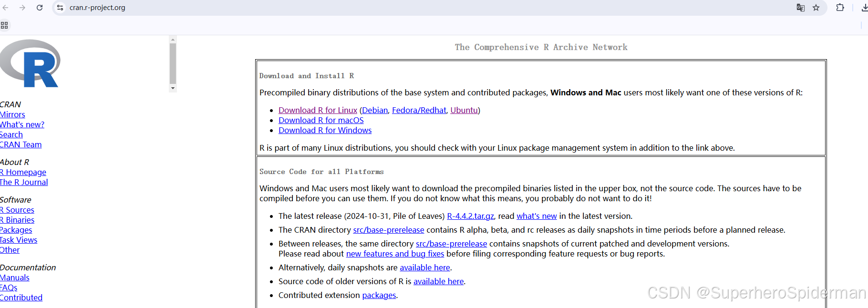Viewport: 868px width, 308px height.
Task: Click 'Source Code for all Platforms' heading
Action: click(x=321, y=172)
